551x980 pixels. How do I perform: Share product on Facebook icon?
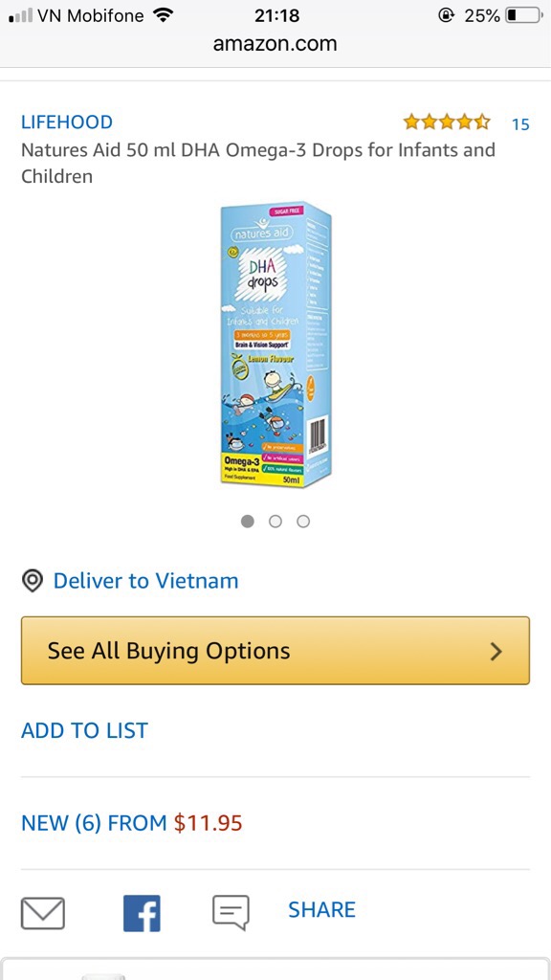coord(142,913)
